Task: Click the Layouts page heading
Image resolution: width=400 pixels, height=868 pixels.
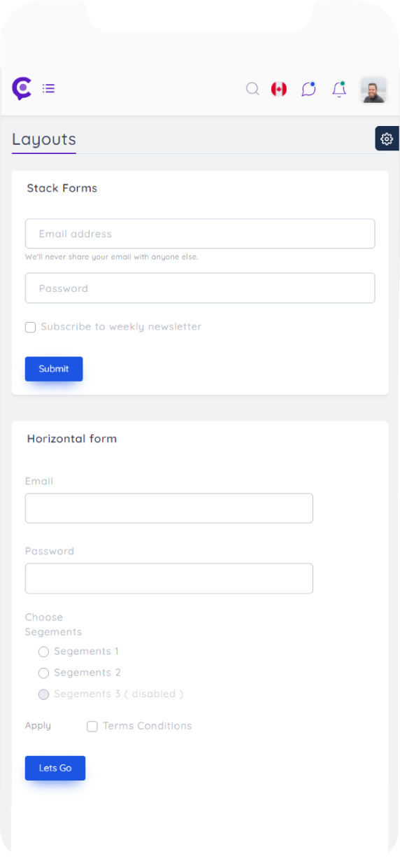Action: 44,139
